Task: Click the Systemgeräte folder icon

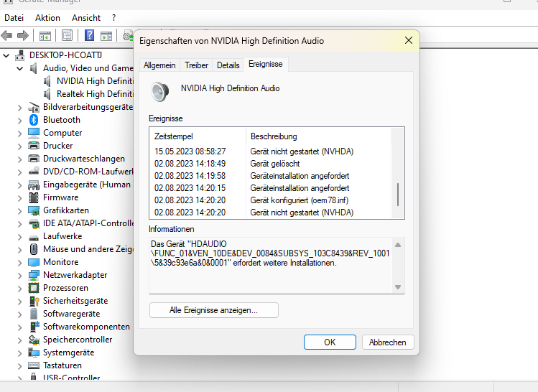Action: click(34, 353)
